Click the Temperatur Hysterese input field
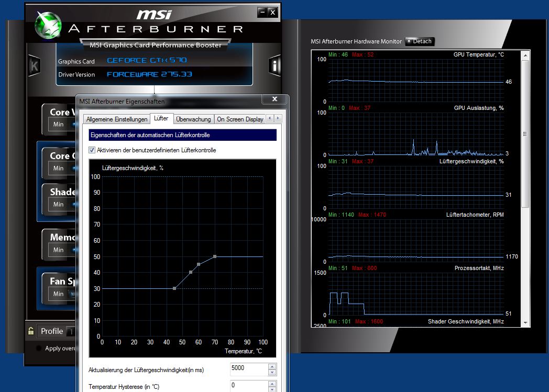This screenshot has height=392, width=549. point(249,386)
